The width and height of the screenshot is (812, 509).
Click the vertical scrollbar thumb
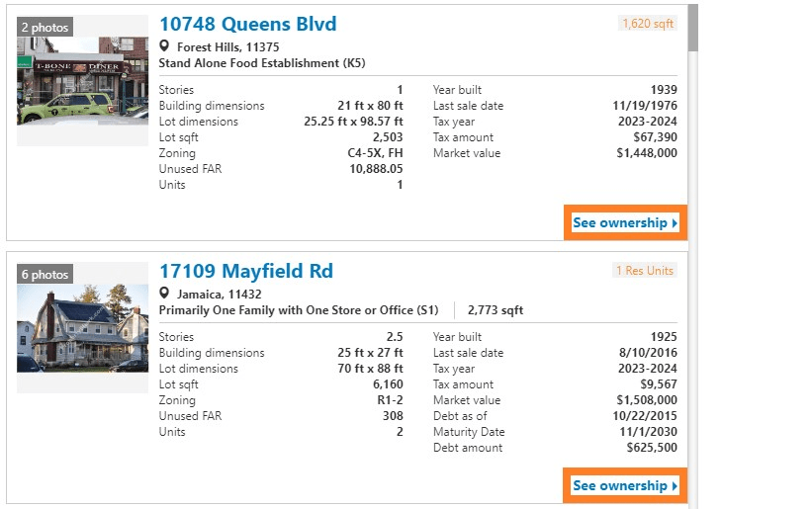(693, 28)
